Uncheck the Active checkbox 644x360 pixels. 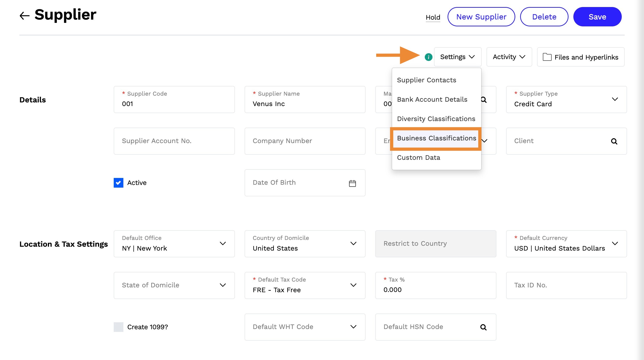point(118,183)
